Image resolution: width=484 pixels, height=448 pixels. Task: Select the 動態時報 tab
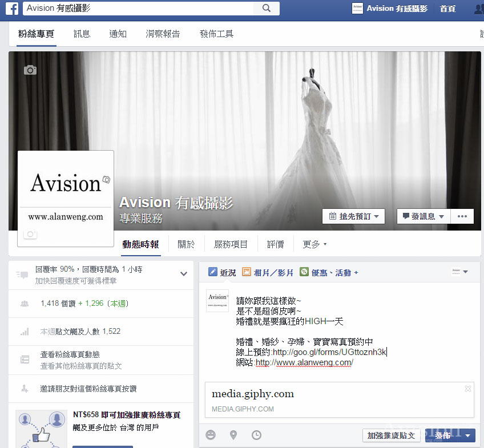click(140, 244)
